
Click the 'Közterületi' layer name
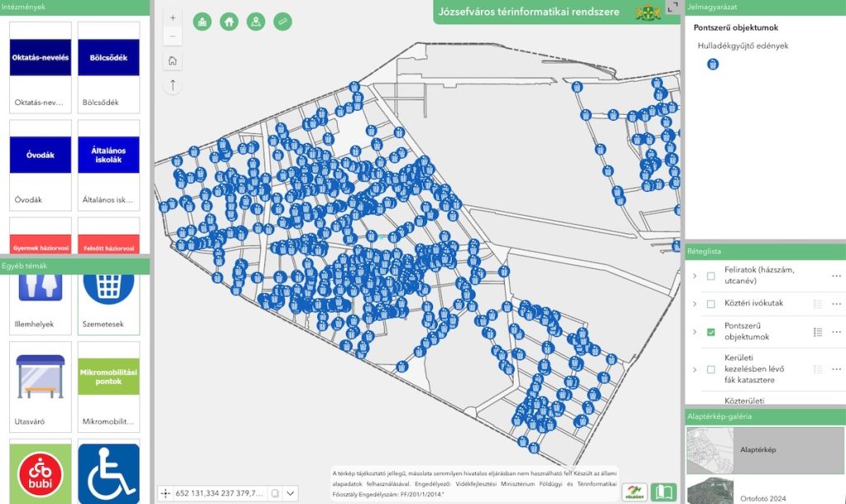pos(744,401)
